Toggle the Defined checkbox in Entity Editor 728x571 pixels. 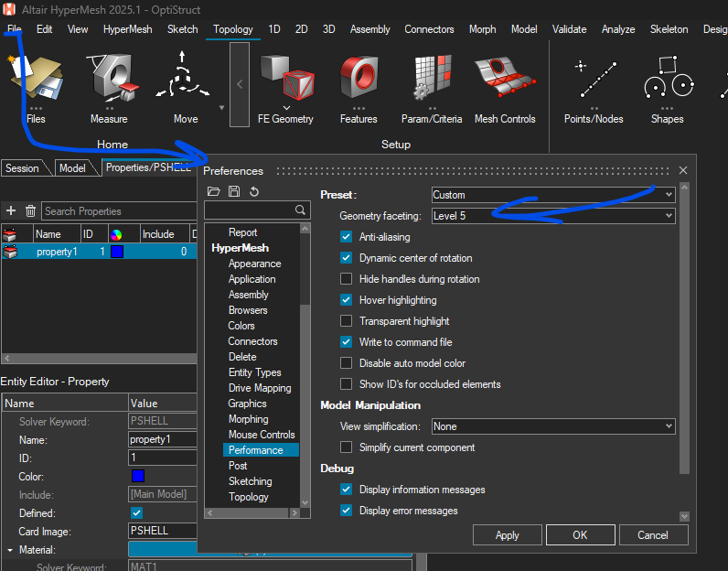pos(136,513)
